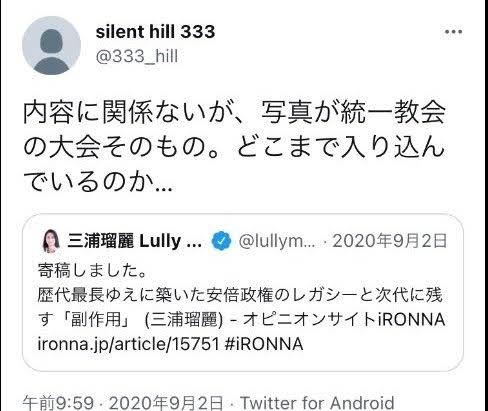Open the @333_hill handle
This screenshot has width=488, height=411.
tap(137, 56)
